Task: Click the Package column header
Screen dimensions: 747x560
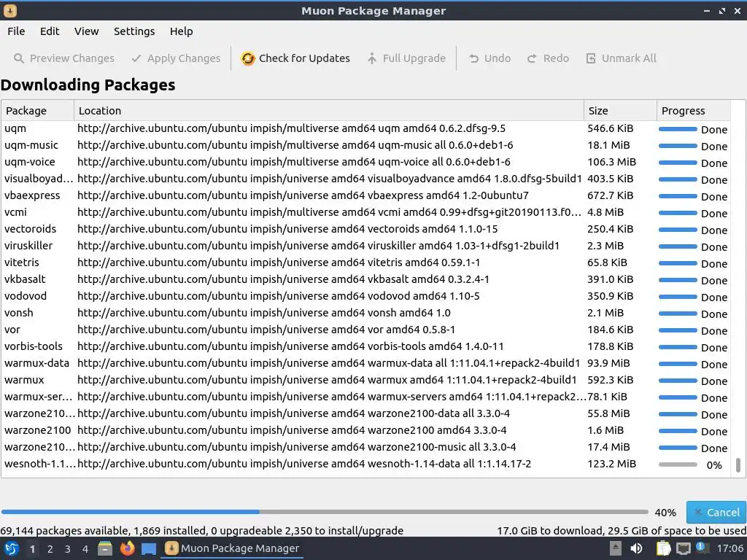Action: pos(38,111)
